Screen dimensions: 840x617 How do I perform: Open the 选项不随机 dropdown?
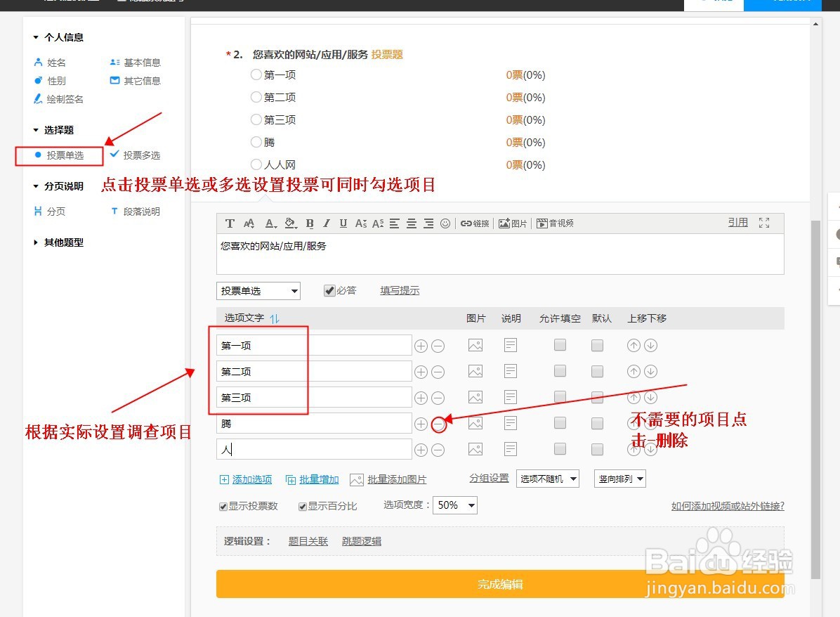point(548,478)
